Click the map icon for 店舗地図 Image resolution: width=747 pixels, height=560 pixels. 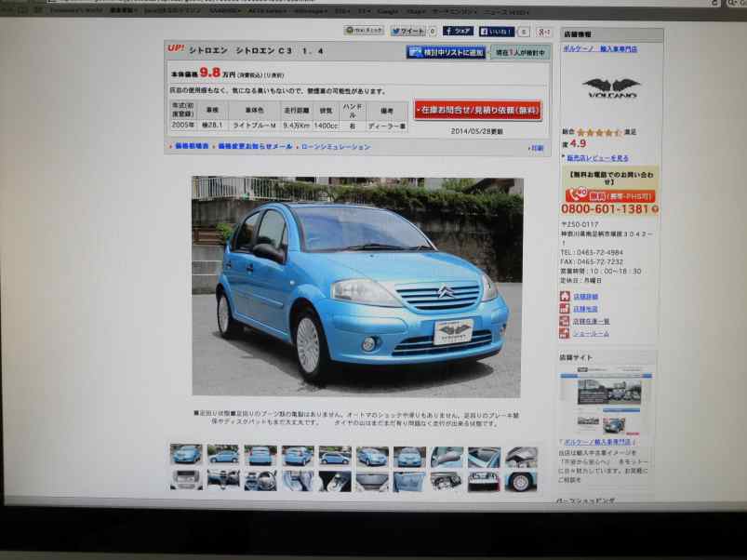[x=565, y=309]
